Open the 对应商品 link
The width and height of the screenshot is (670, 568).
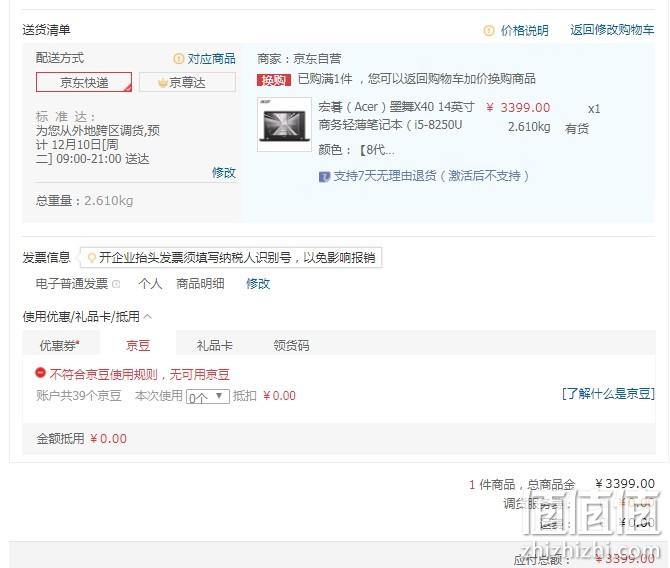212,59
